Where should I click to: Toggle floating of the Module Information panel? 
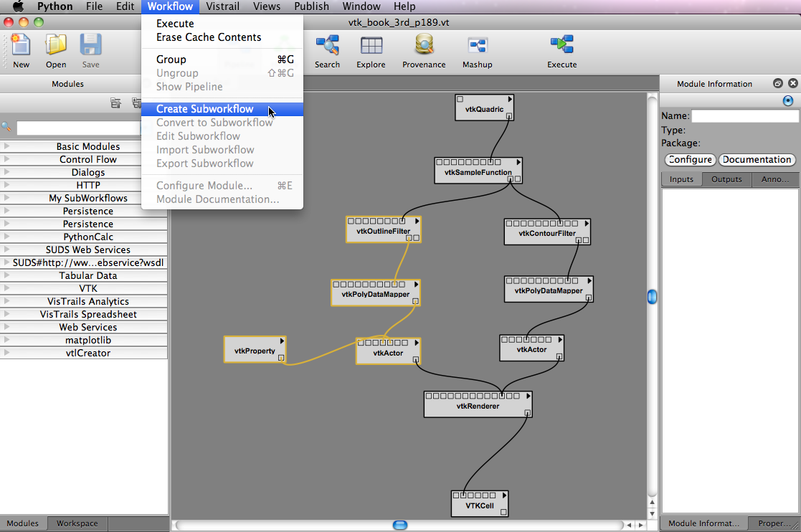click(777, 84)
